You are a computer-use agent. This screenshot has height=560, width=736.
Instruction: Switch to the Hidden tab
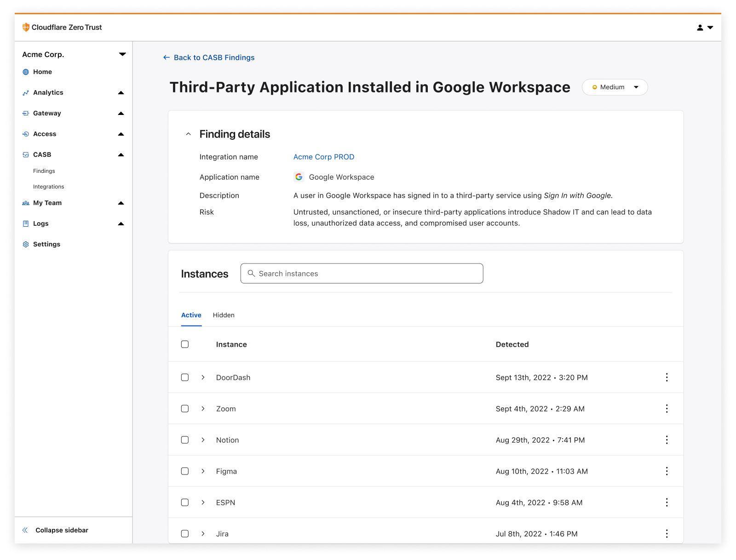(x=224, y=315)
